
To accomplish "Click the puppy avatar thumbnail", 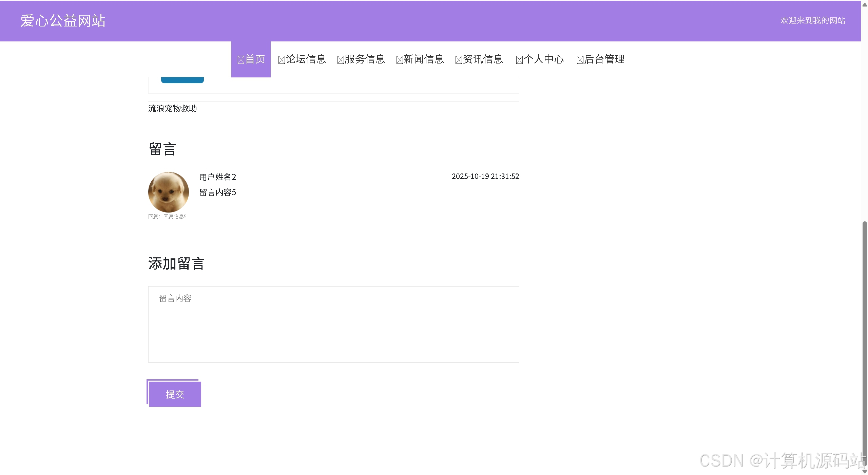I will point(169,192).
